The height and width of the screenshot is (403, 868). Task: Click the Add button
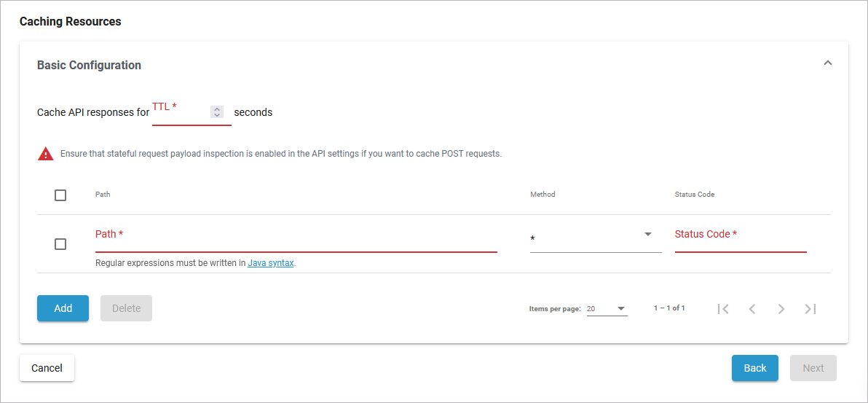pos(63,308)
